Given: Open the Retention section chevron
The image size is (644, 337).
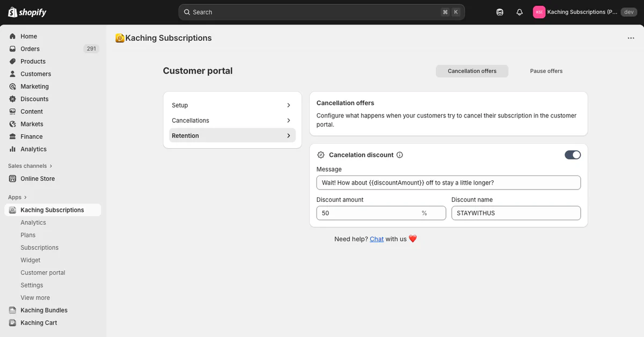Looking at the screenshot, I should click(289, 136).
